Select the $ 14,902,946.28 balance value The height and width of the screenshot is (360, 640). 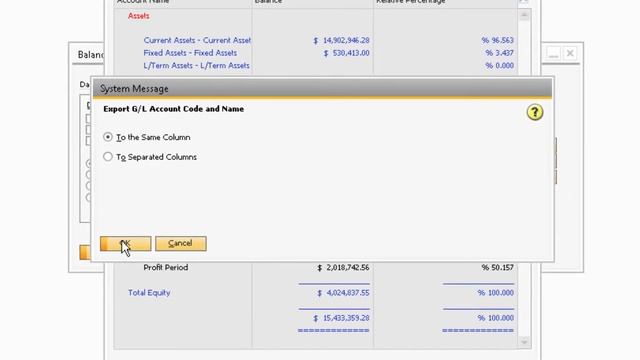click(341, 40)
